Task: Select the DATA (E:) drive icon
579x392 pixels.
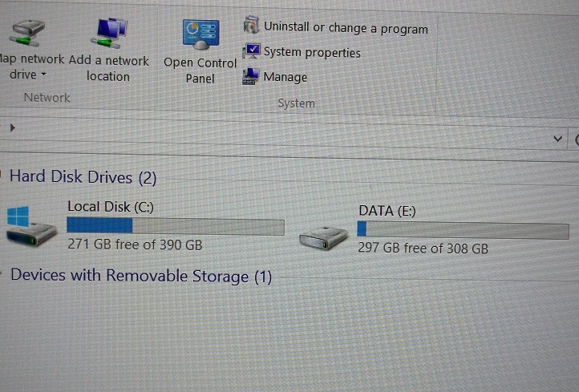Action: 324,238
